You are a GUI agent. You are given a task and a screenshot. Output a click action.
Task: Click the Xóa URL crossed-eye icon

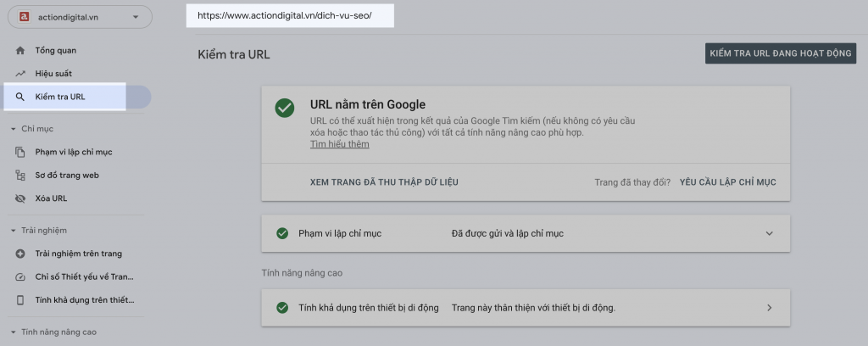[20, 198]
